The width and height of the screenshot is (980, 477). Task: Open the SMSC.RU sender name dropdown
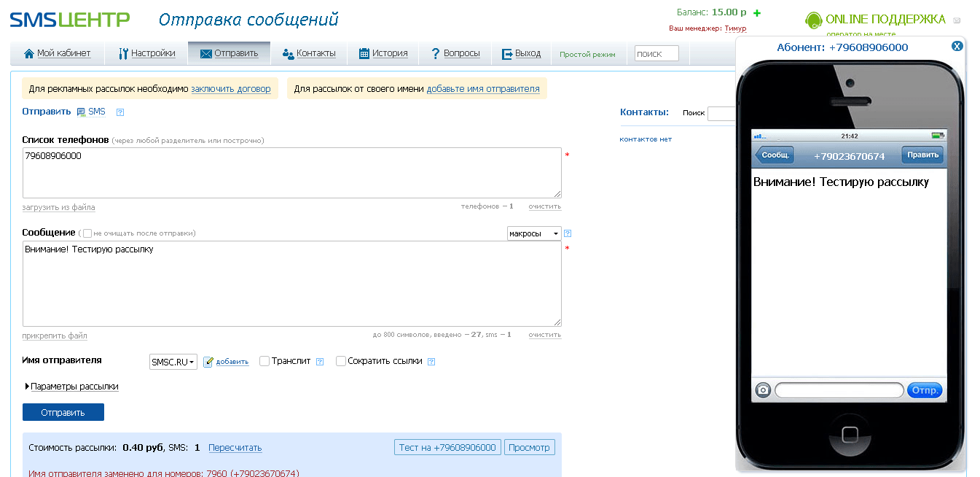(173, 362)
